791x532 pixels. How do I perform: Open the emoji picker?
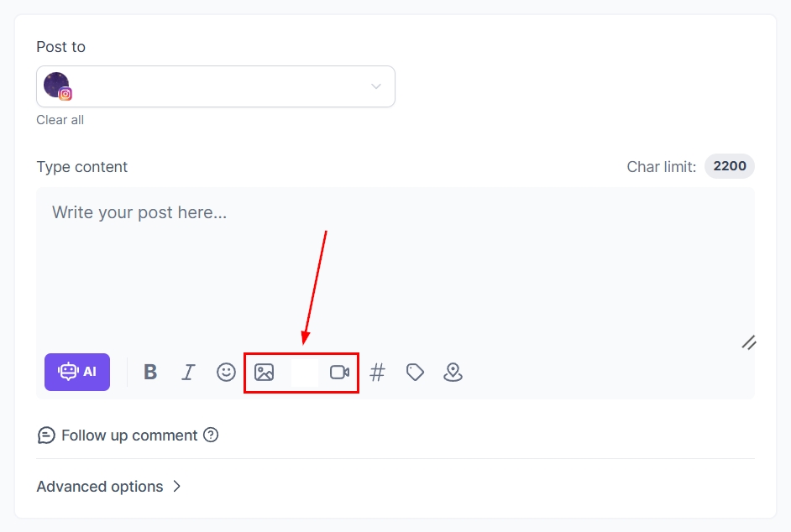tap(226, 372)
